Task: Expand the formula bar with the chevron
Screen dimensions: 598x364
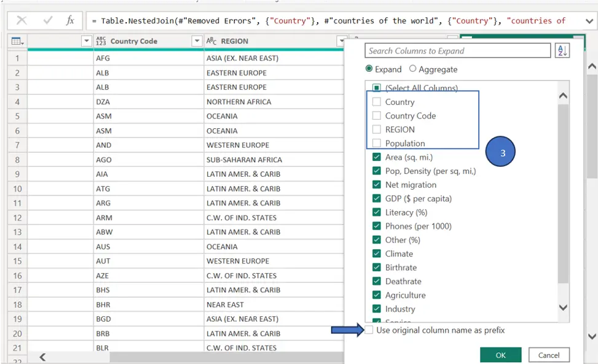Action: pos(589,21)
